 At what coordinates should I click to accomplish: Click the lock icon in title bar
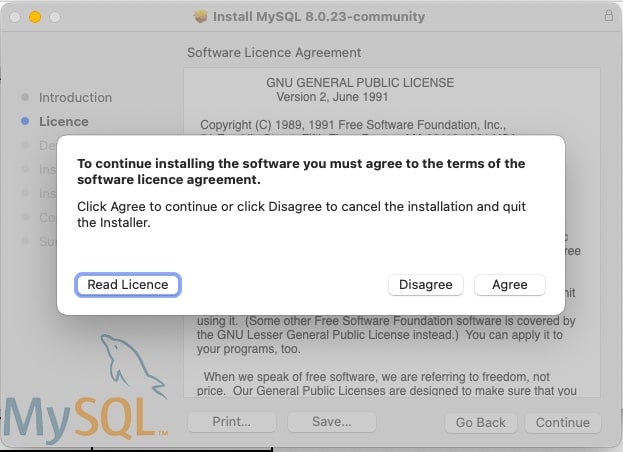[609, 16]
